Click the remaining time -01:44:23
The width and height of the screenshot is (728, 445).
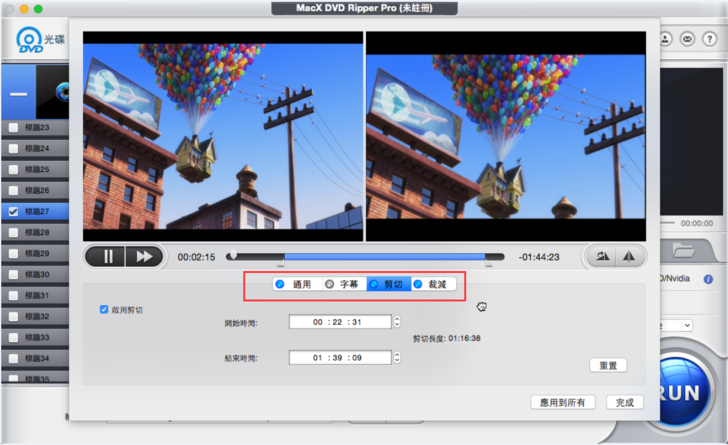coord(539,257)
